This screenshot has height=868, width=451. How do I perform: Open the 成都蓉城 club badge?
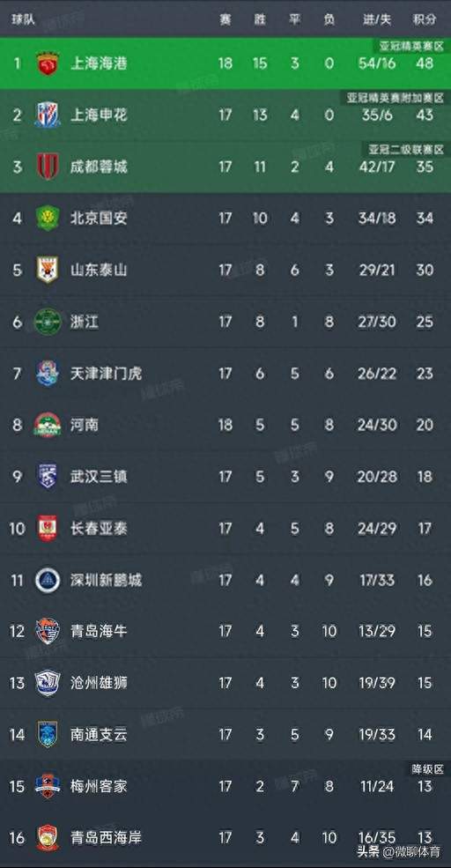coord(48,167)
